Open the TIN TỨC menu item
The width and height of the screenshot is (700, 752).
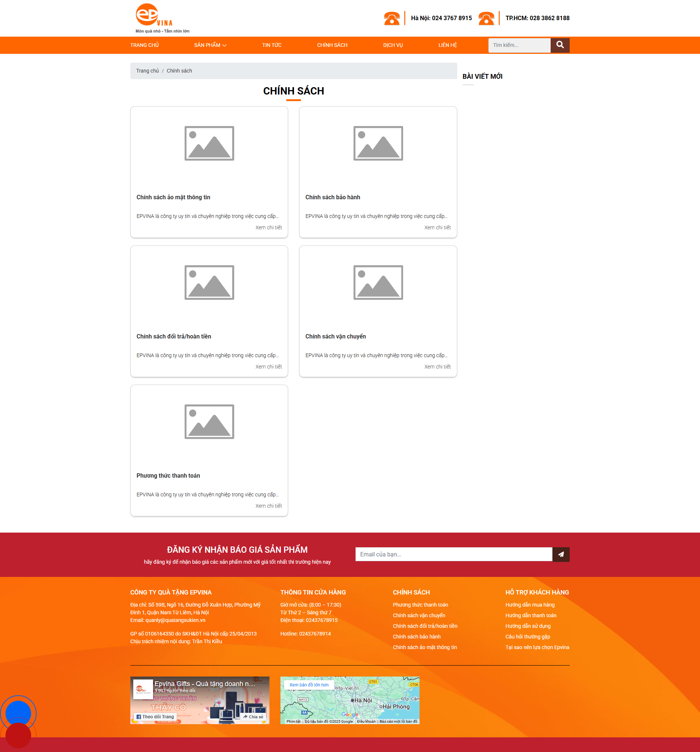272,45
